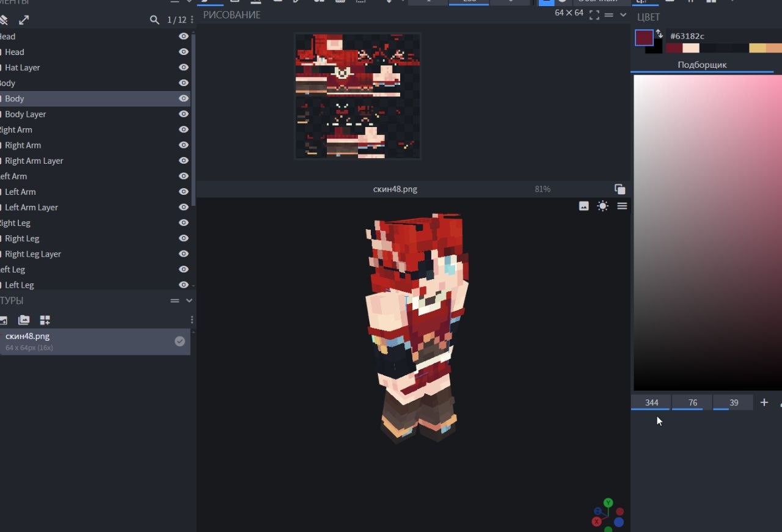
Task: Switch to the Подборщик tab
Action: click(702, 65)
